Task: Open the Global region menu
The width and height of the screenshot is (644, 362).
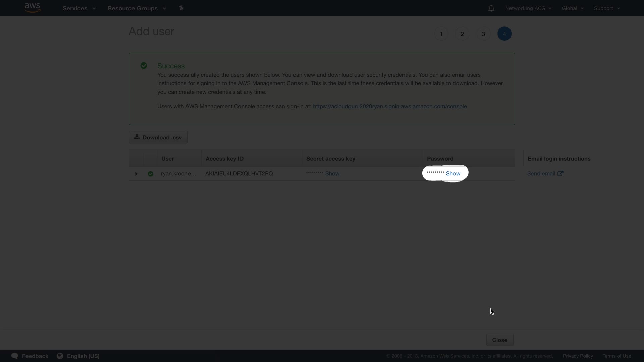Action: point(573,8)
